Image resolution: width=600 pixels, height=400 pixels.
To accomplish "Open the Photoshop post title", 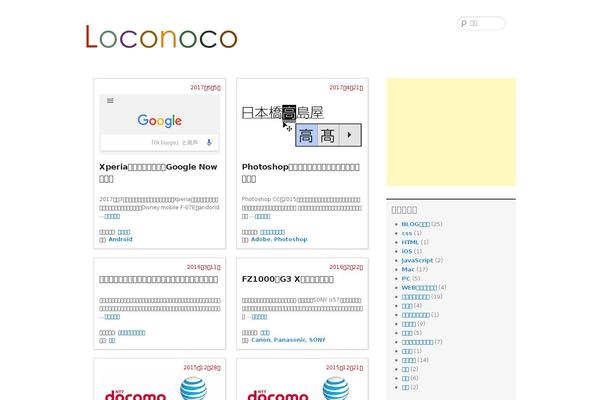I will [x=300, y=173].
